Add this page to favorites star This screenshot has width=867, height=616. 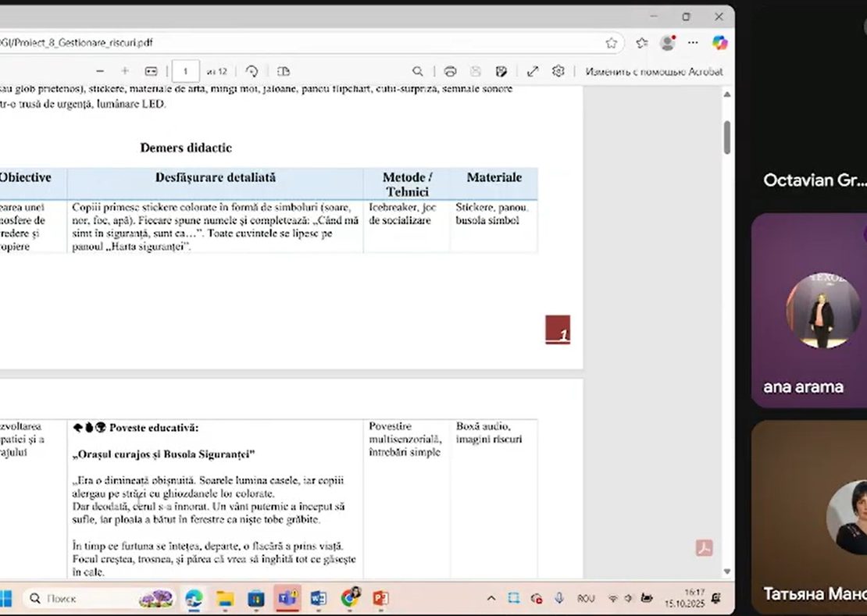pyautogui.click(x=612, y=43)
